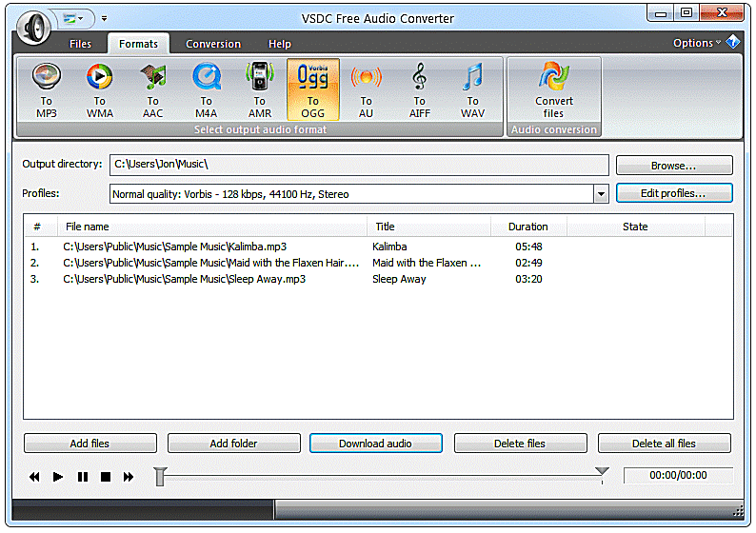Start playback with the play button

coord(58,477)
